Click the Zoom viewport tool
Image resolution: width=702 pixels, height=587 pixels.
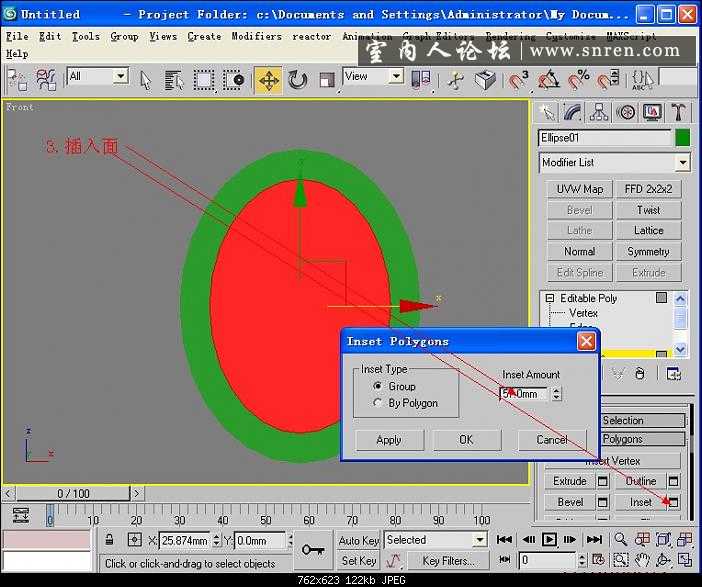[621, 540]
